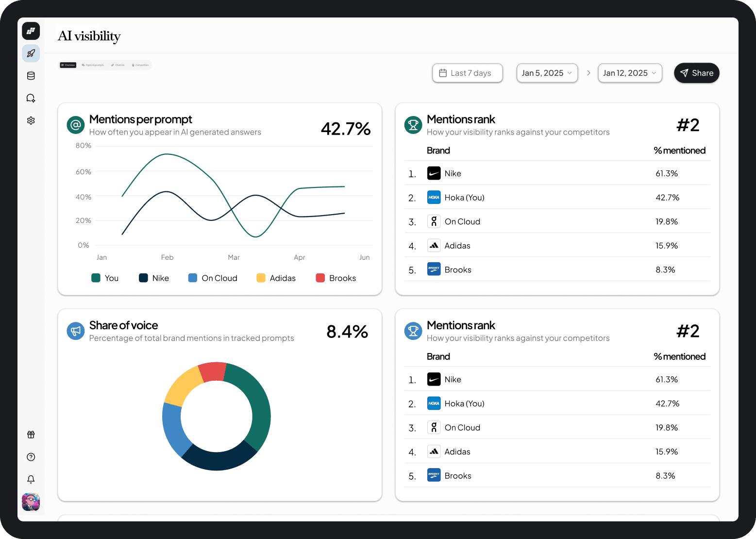Click the Last 7 days button
Viewport: 756px width, 539px height.
pos(468,73)
